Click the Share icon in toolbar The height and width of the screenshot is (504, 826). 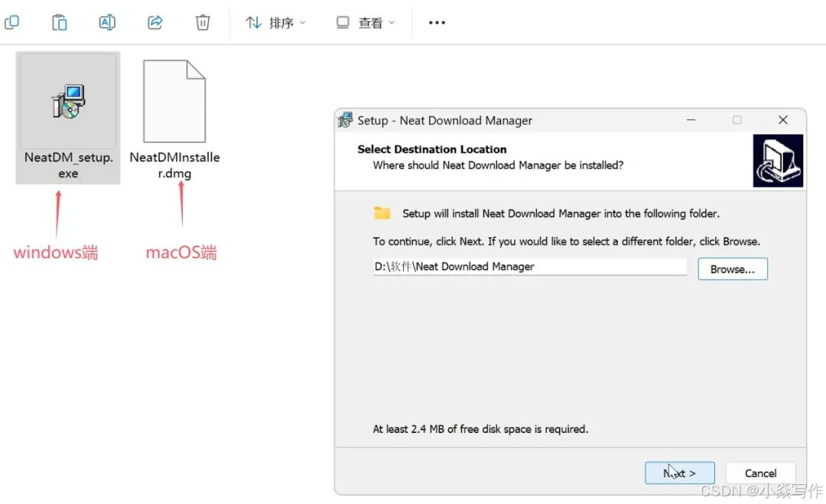tap(154, 22)
